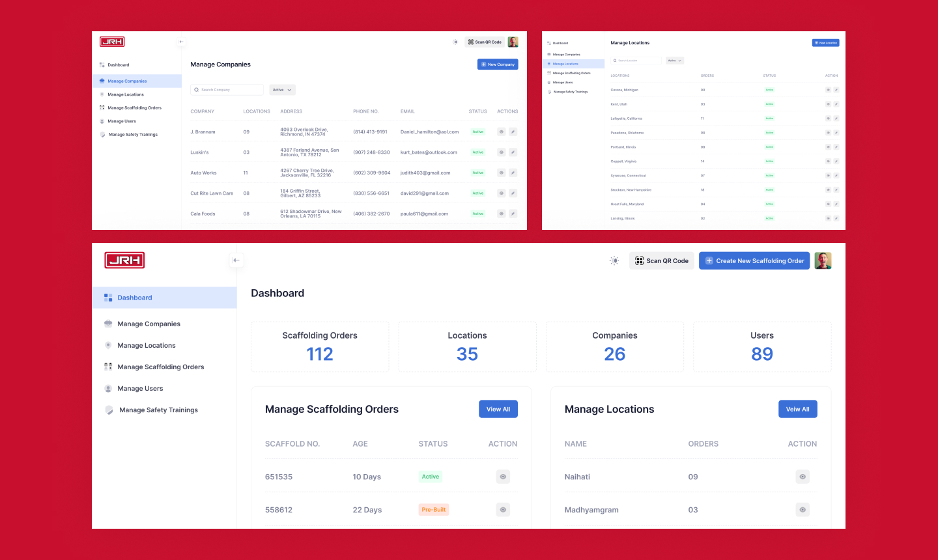View scaffold order 651535 via eye icon
938x560 pixels.
(503, 477)
